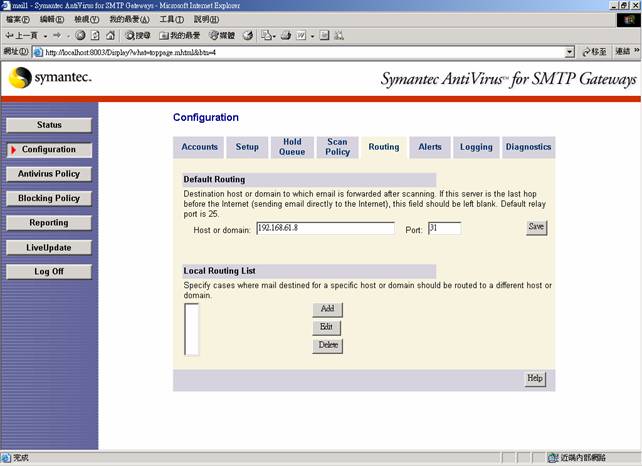Click the Symantec logo
Viewport: 642px width, 466px height.
50,77
